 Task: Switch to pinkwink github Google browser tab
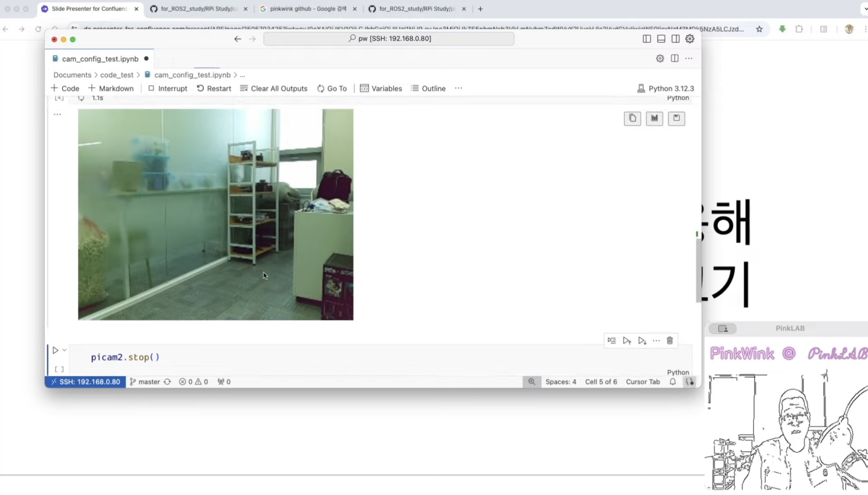coord(308,9)
